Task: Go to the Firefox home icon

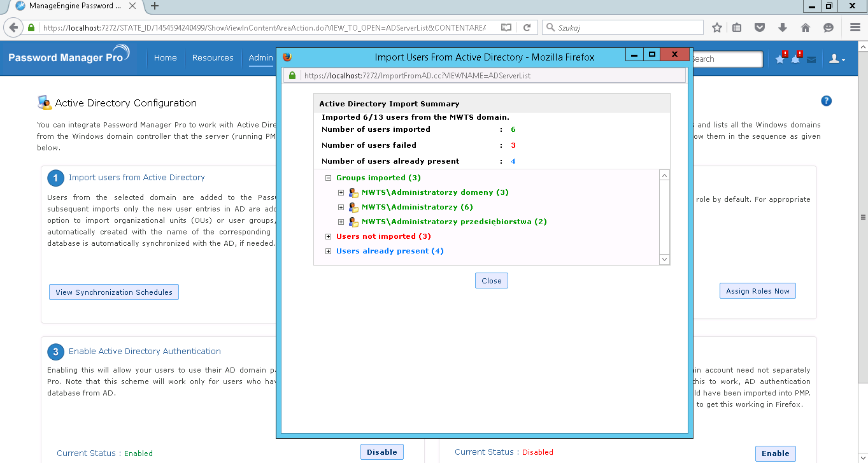Action: click(805, 27)
